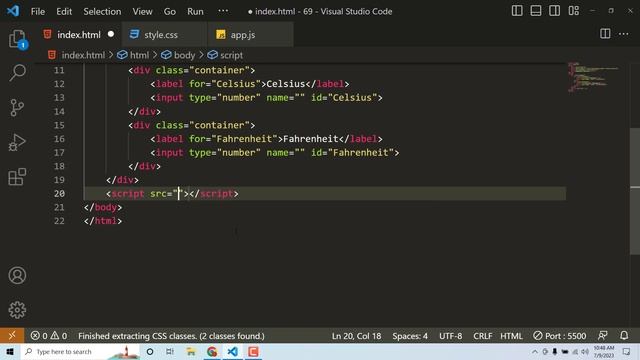The image size is (640, 360).
Task: Click line number 20 in gutter
Action: click(x=59, y=193)
